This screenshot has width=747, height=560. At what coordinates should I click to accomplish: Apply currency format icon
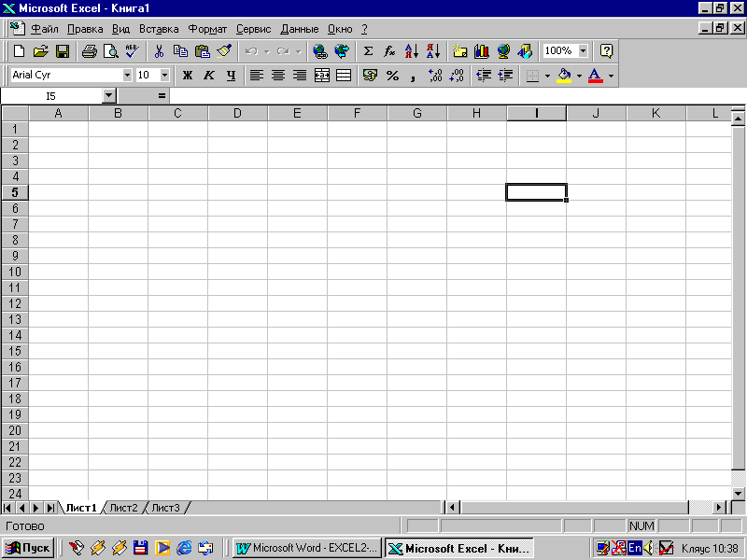tap(370, 76)
